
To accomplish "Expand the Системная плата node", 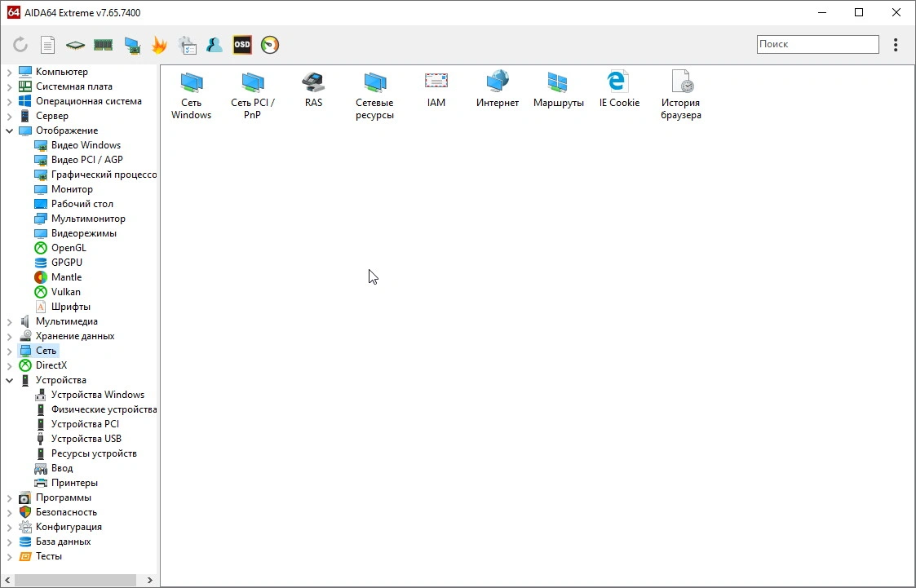I will pyautogui.click(x=9, y=86).
